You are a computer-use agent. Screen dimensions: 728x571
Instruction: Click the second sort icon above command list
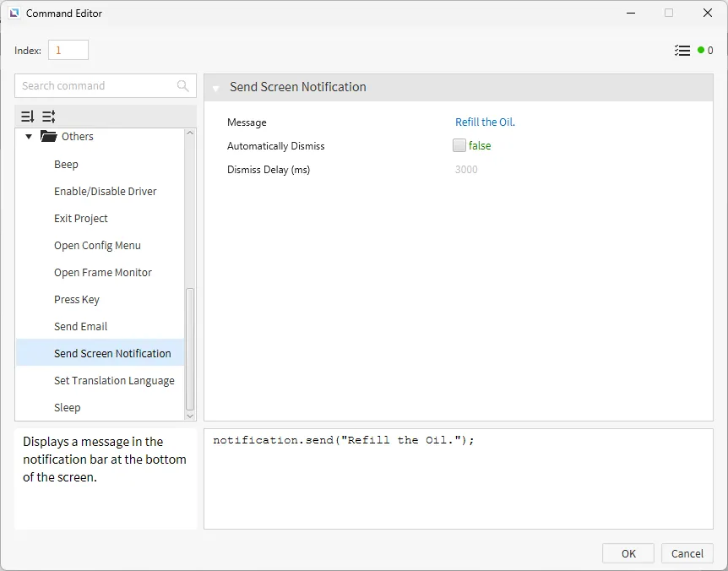click(x=49, y=117)
